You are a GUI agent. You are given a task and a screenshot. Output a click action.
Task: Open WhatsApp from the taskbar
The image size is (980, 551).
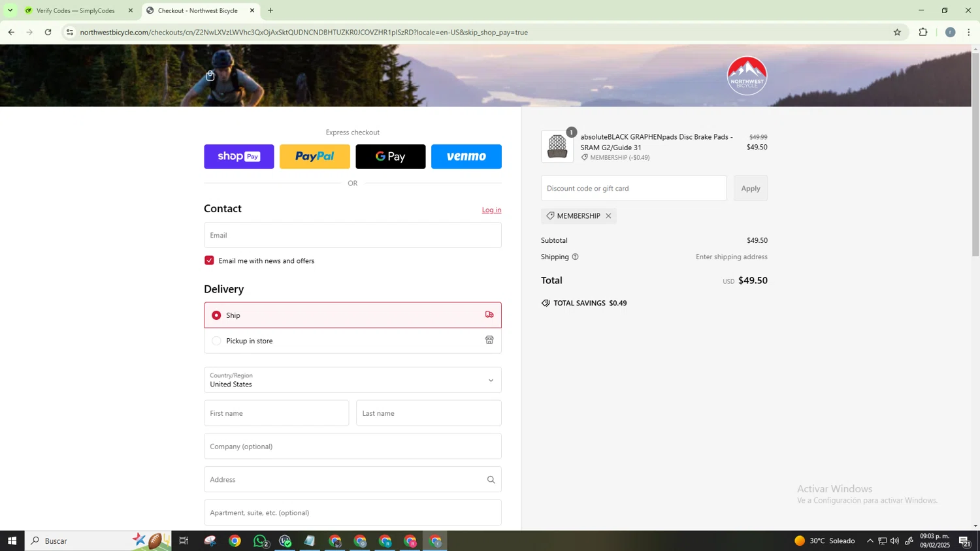(x=260, y=541)
